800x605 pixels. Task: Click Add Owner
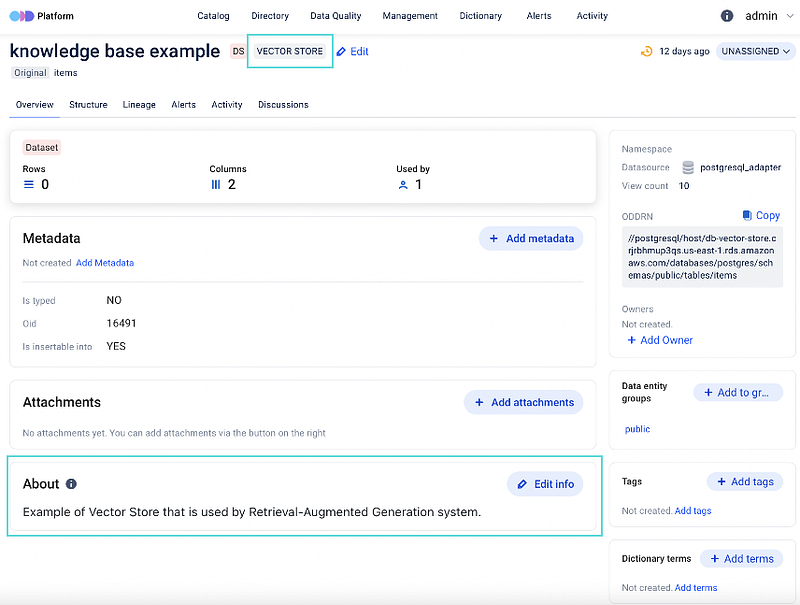[x=660, y=340]
